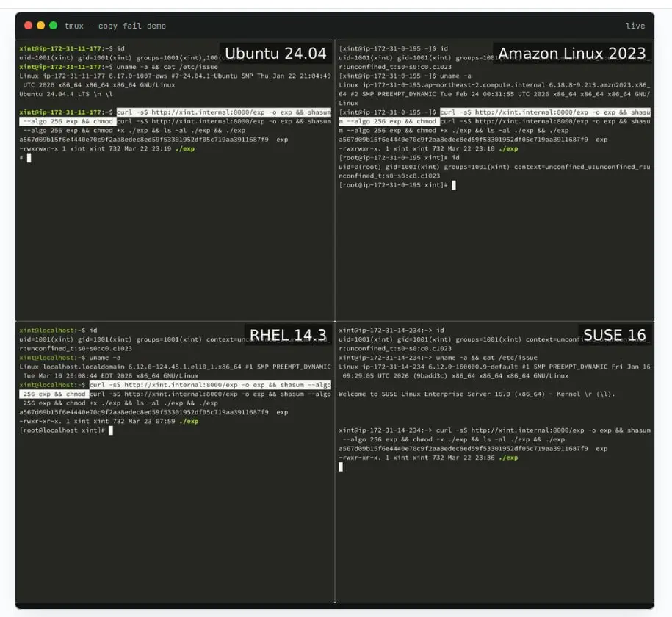Click the "Mar 23 07:59 ./exp" file listing
672x617 pixels.
(x=109, y=421)
